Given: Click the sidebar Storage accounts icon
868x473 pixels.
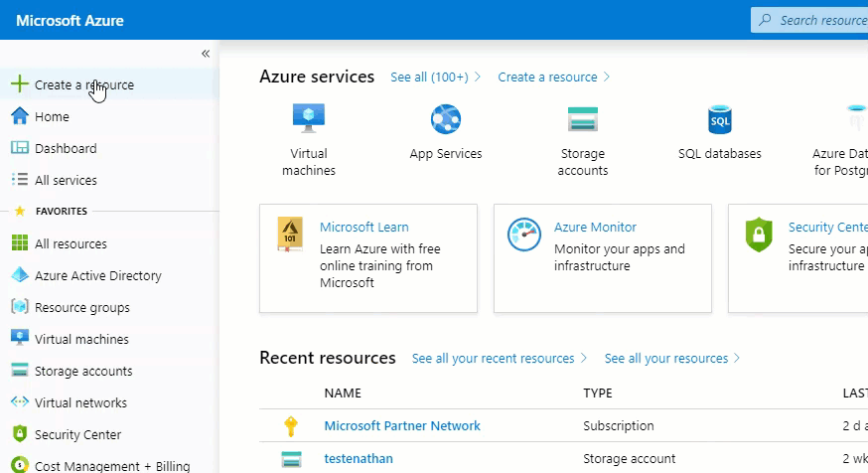Looking at the screenshot, I should [20, 370].
